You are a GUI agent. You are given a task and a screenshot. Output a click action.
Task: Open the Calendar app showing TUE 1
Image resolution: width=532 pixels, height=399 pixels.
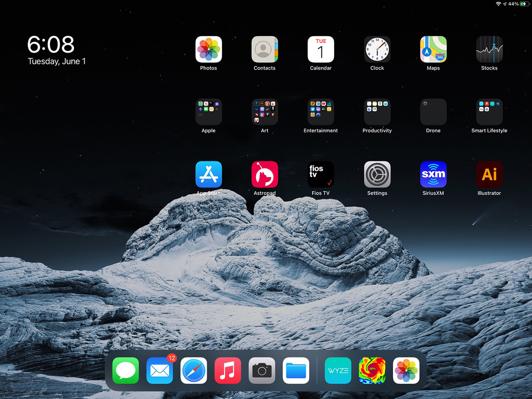tap(321, 49)
